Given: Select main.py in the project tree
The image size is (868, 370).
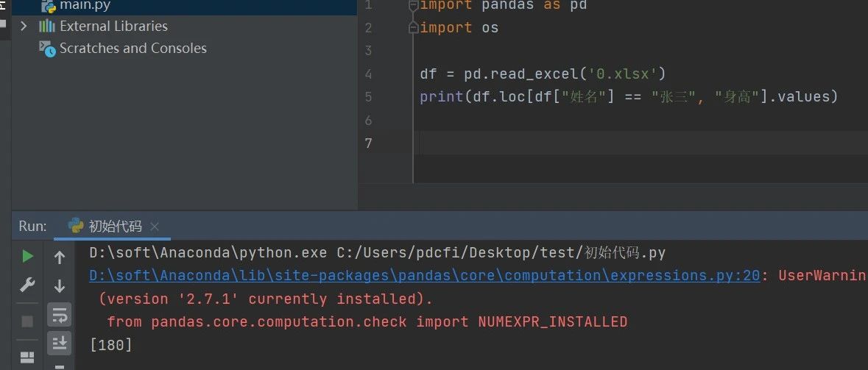Looking at the screenshot, I should tap(85, 7).
